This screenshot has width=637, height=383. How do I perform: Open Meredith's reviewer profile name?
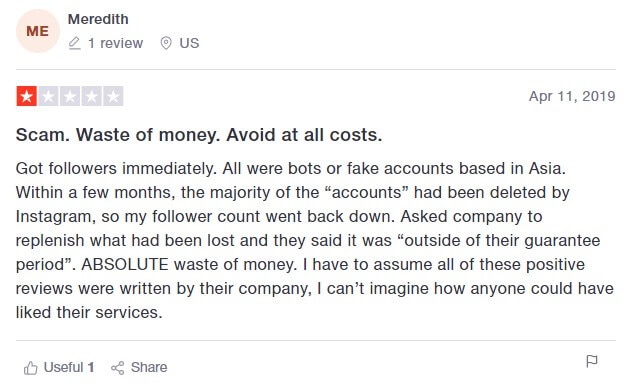(98, 19)
